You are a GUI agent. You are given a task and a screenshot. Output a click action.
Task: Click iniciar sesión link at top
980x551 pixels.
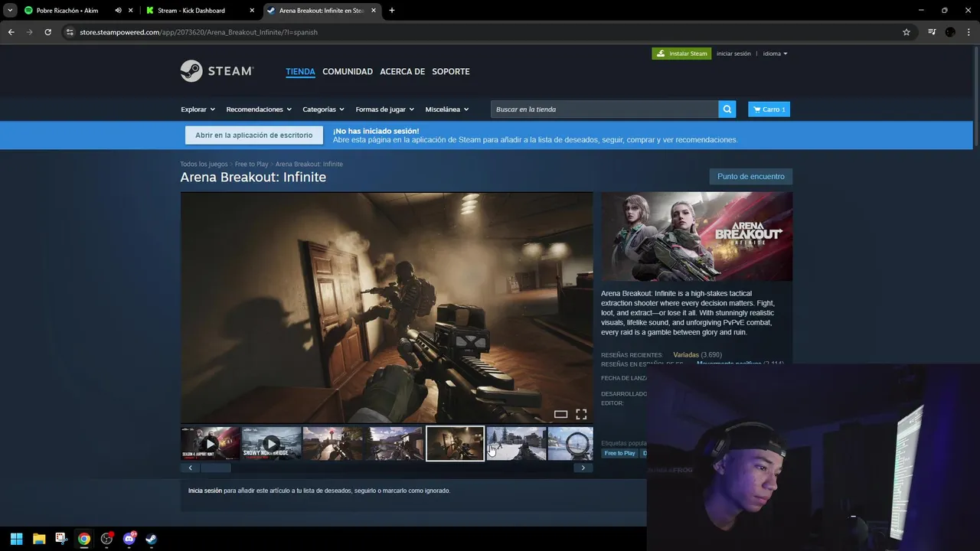733,54
